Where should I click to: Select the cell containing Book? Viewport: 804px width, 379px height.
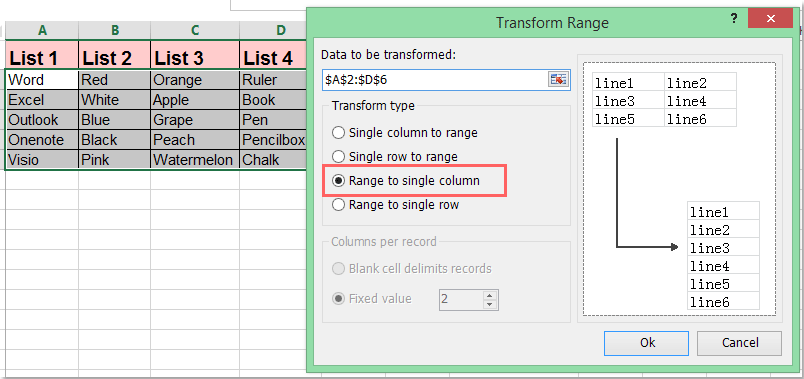[x=274, y=99]
